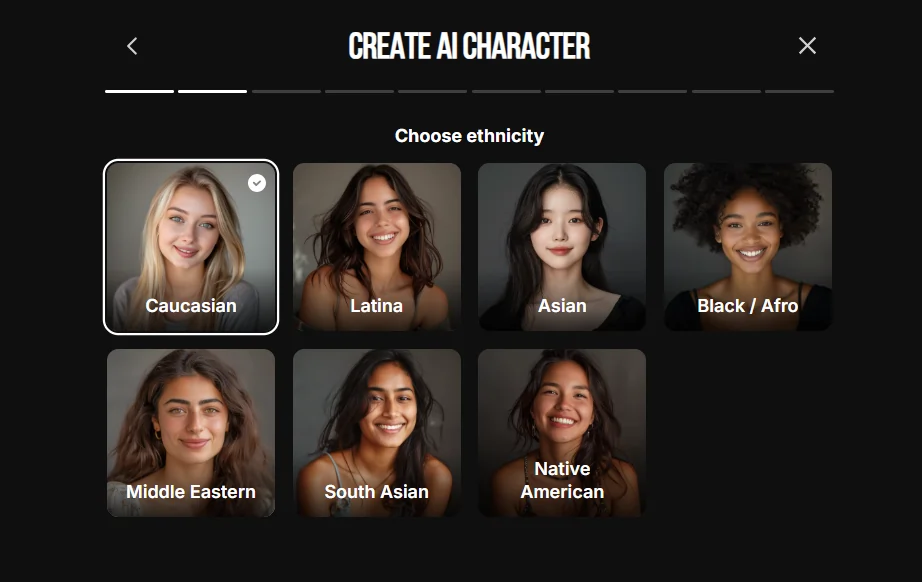Choose the Latina ethnicity option

377,247
